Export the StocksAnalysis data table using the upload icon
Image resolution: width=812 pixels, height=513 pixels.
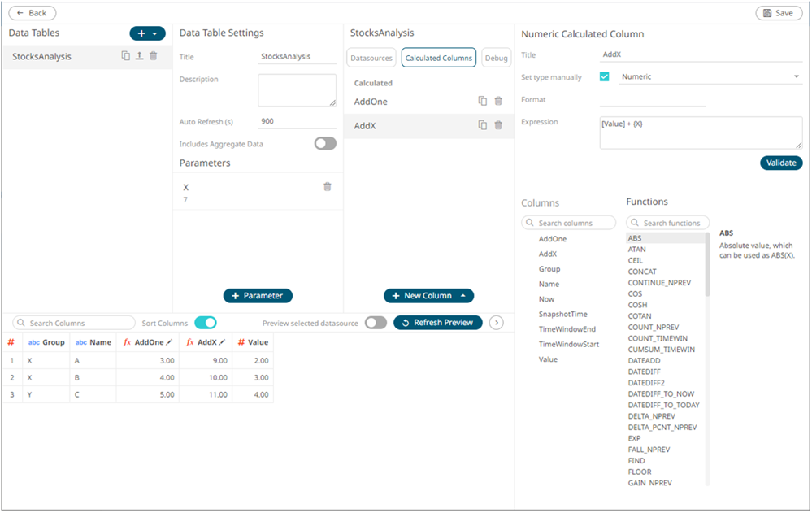pos(137,56)
